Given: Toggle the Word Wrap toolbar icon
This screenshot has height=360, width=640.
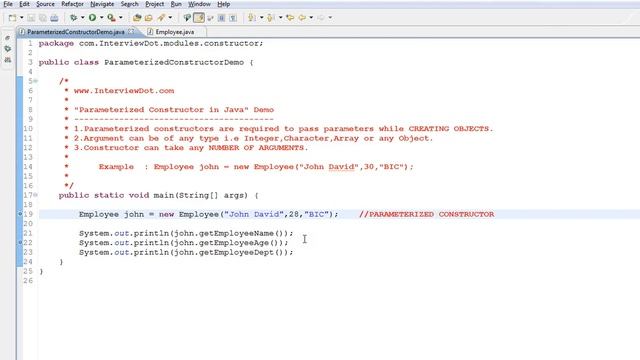Looking at the screenshot, I should [x=210, y=18].
